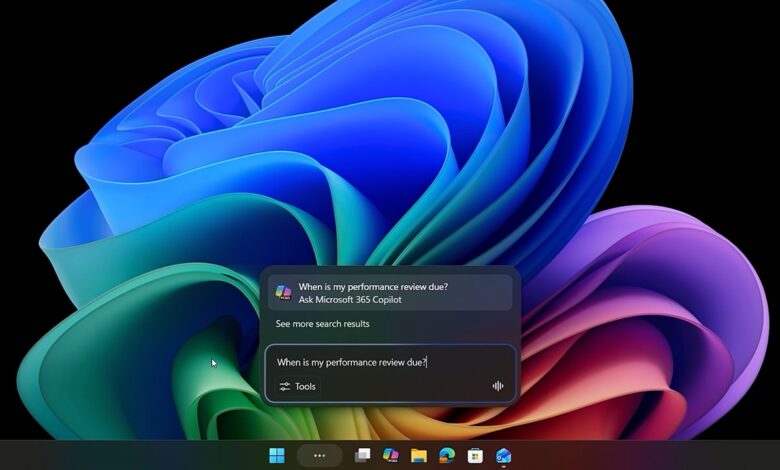Click the Copilot logo beside the search suggestion
This screenshot has height=470, width=780.
click(284, 292)
